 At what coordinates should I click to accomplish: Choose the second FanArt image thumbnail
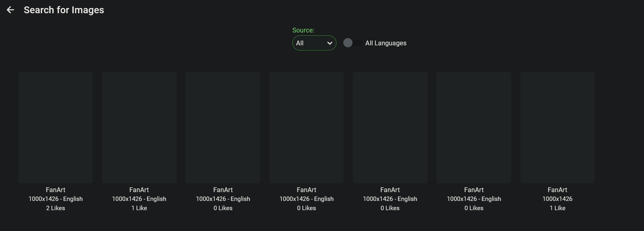click(x=139, y=128)
